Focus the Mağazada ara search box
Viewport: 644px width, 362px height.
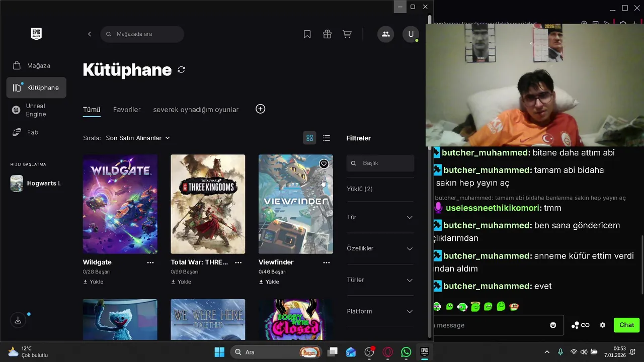point(142,34)
